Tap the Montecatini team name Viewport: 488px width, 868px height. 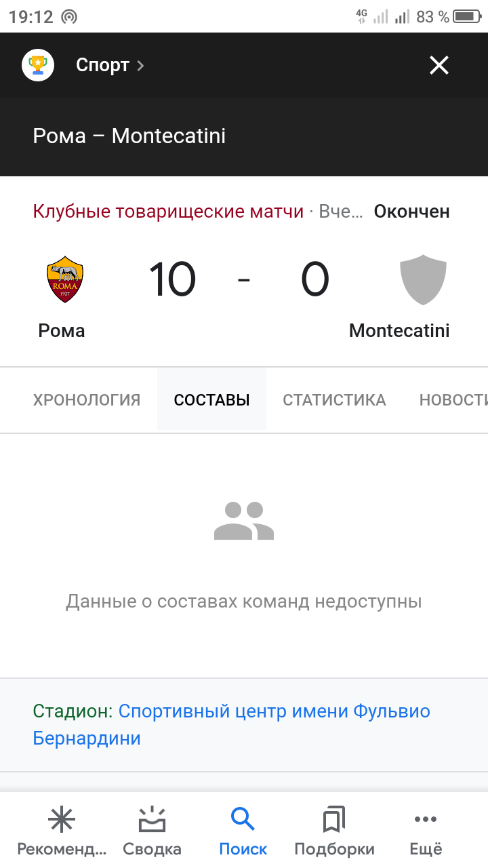tap(399, 331)
